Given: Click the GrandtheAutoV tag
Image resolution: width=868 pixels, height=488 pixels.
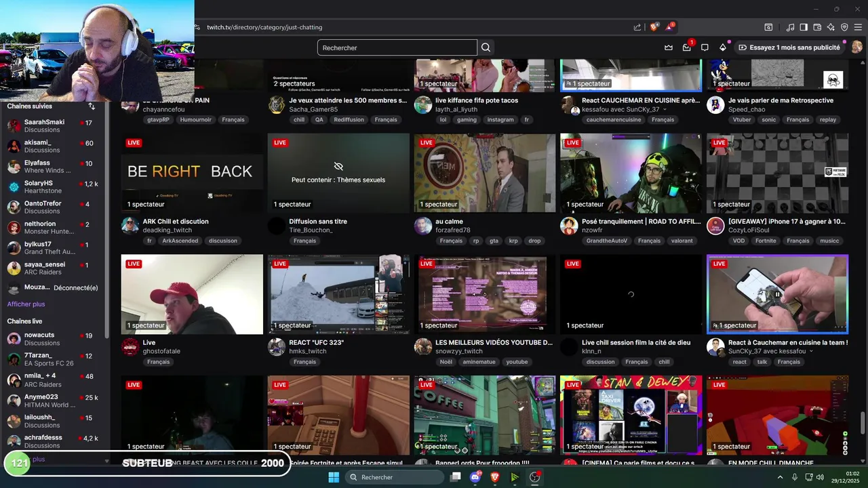Looking at the screenshot, I should click(607, 241).
